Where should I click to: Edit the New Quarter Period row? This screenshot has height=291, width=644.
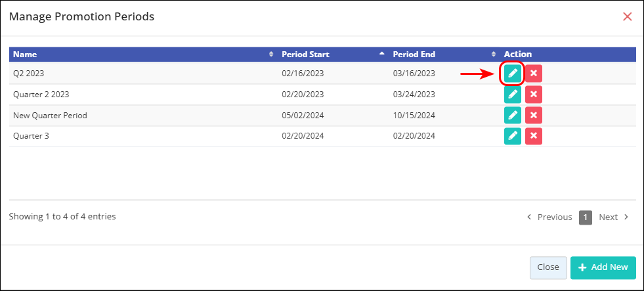513,116
